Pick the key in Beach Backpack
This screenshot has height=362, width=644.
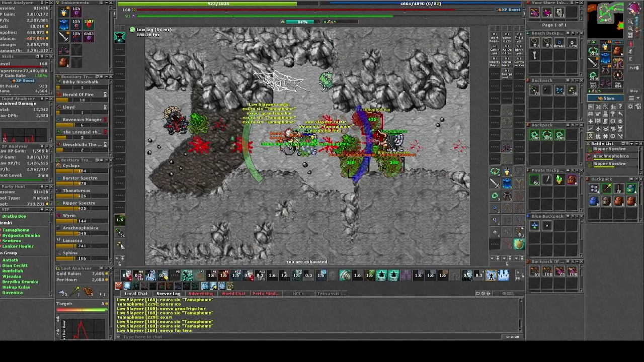tap(534, 55)
